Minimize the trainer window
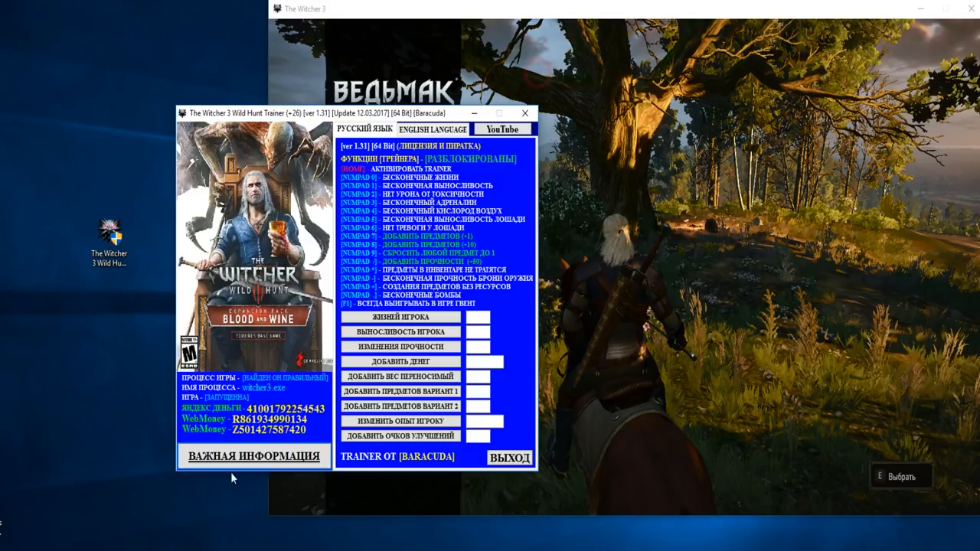 (x=475, y=113)
